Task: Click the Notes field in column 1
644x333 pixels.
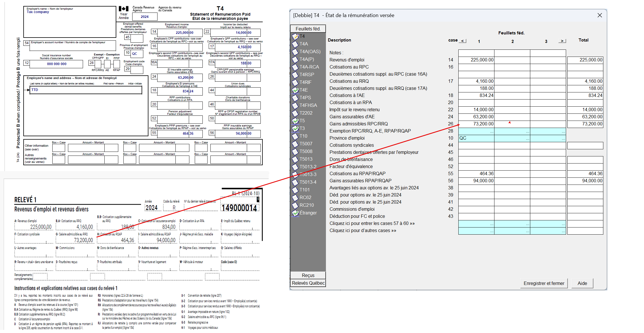Action: (476, 53)
